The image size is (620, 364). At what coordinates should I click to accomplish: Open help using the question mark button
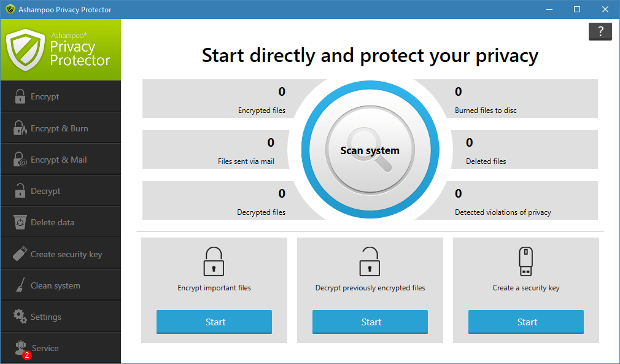point(600,31)
